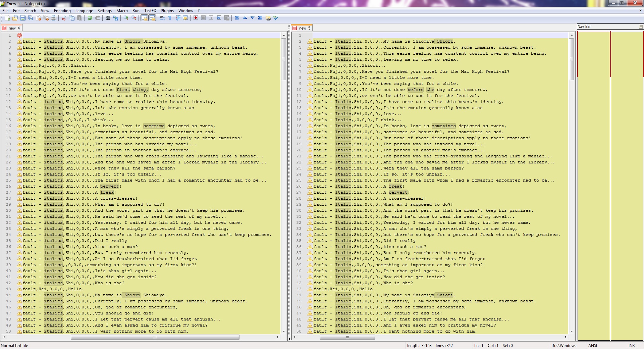The height and width of the screenshot is (349, 644).
Task: Open the Plugins menu
Action: [167, 11]
